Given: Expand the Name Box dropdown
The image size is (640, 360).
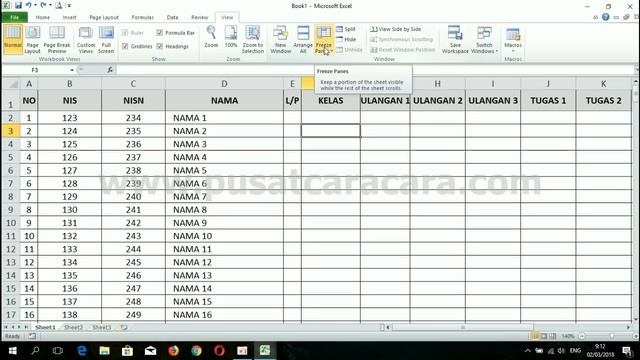Looking at the screenshot, I should click(x=72, y=70).
